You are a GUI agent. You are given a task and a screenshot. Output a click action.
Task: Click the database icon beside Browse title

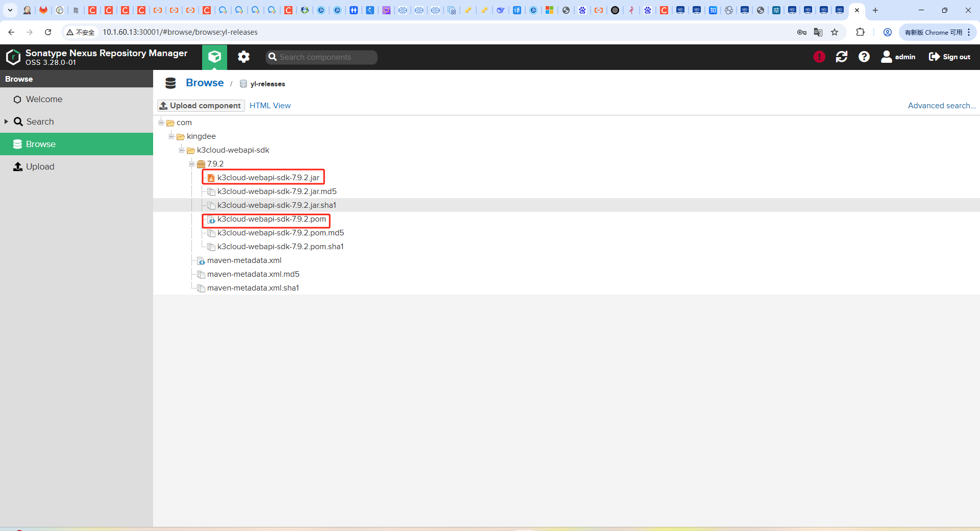pyautogui.click(x=171, y=83)
